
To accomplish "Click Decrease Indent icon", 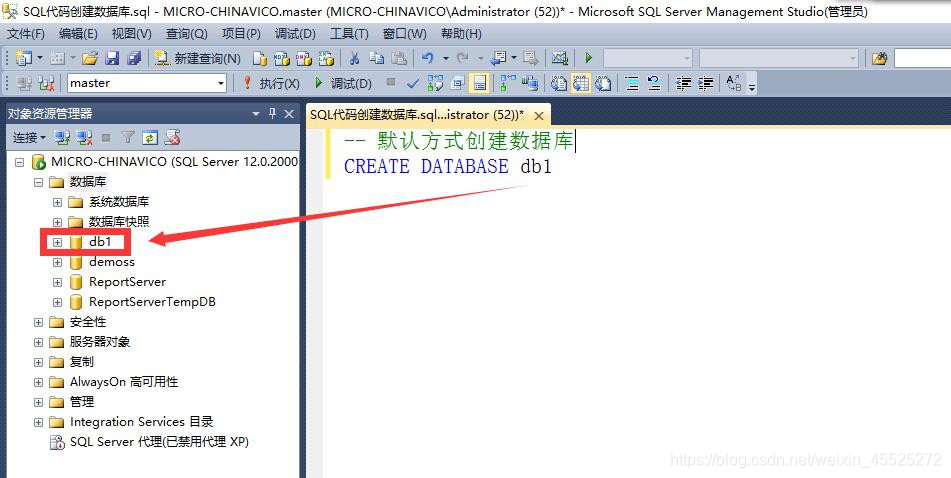I will tap(683, 83).
